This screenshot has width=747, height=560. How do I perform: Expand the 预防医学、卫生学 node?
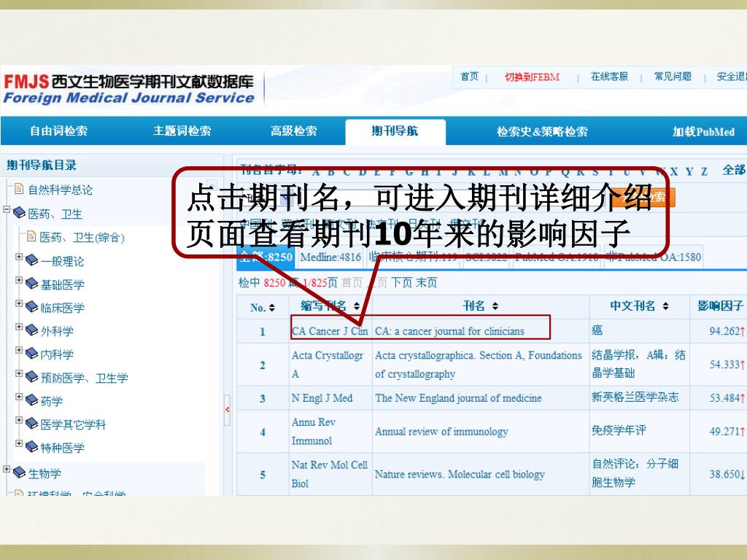[x=19, y=373]
